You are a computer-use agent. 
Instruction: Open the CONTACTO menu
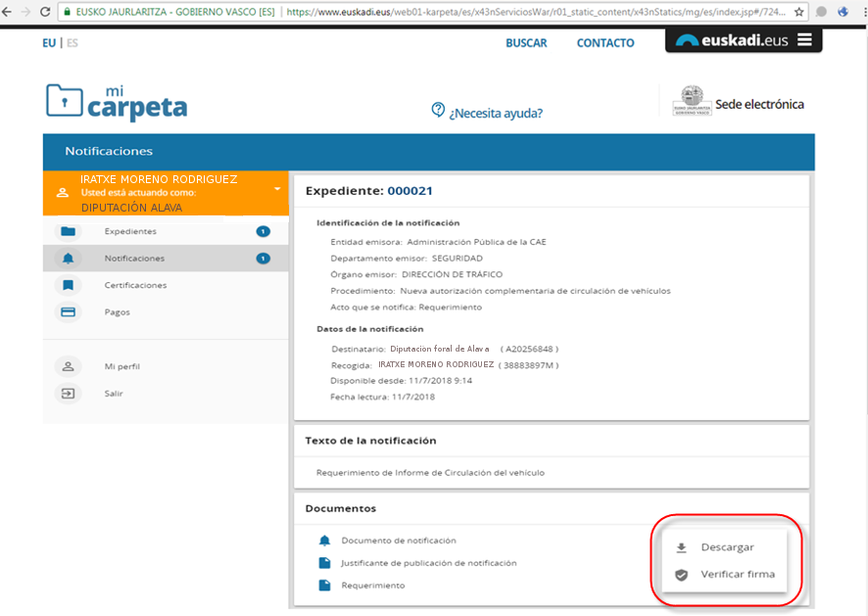coord(604,43)
